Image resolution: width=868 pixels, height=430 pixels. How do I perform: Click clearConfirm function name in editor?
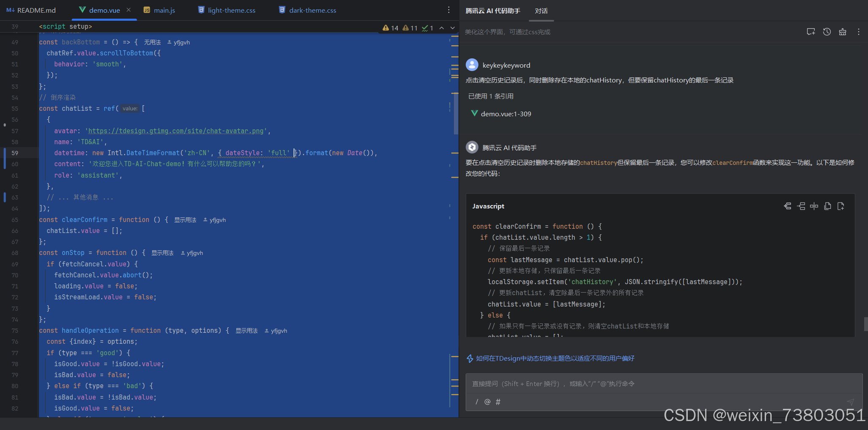(85, 220)
